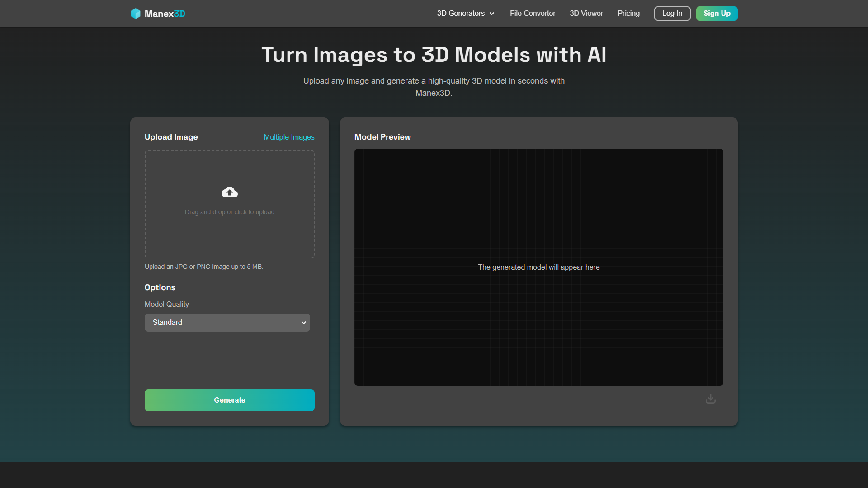Click the Log In button

(672, 14)
